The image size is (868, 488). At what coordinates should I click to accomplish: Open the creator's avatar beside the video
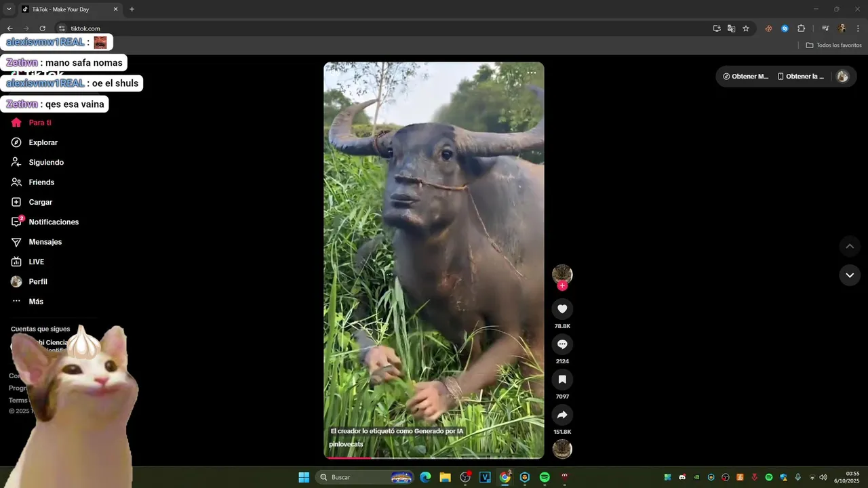[x=562, y=274]
